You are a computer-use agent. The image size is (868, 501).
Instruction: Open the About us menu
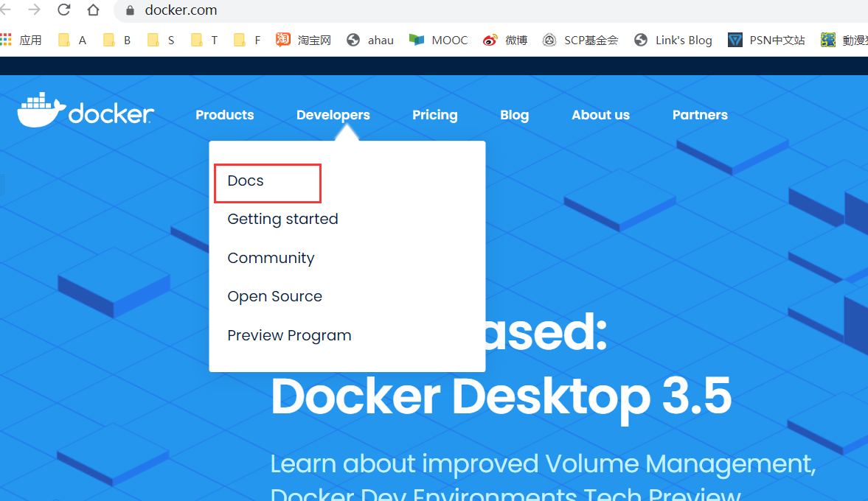pyautogui.click(x=600, y=115)
